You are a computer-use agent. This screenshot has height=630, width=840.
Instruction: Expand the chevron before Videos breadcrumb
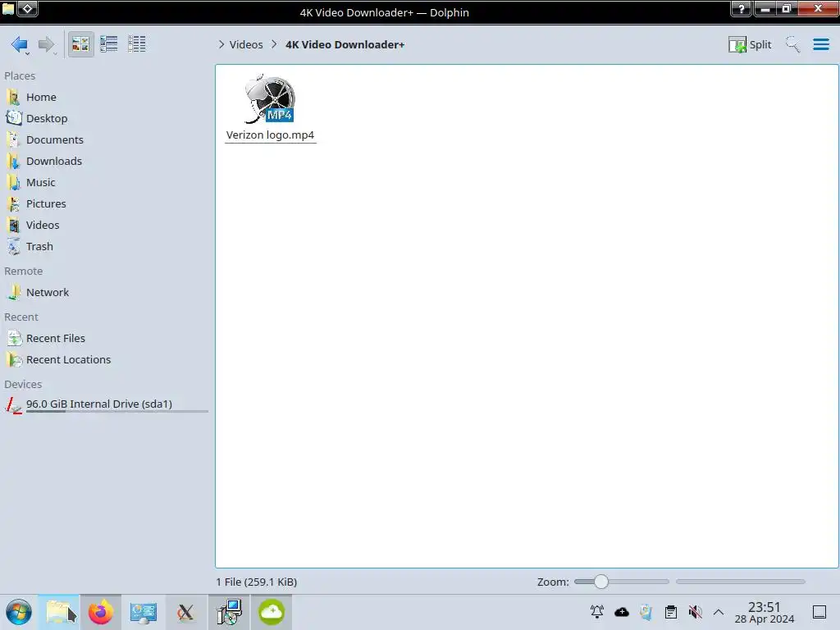pos(221,44)
